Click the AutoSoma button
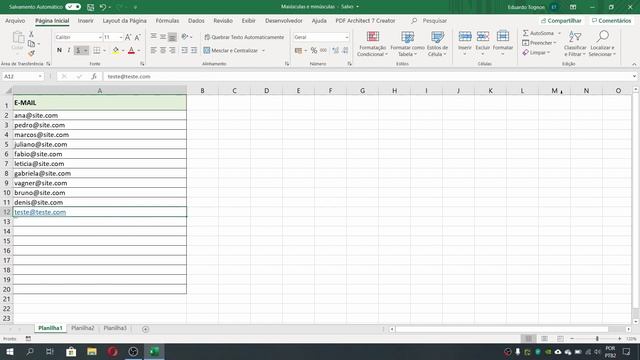The height and width of the screenshot is (360, 640). click(x=538, y=33)
